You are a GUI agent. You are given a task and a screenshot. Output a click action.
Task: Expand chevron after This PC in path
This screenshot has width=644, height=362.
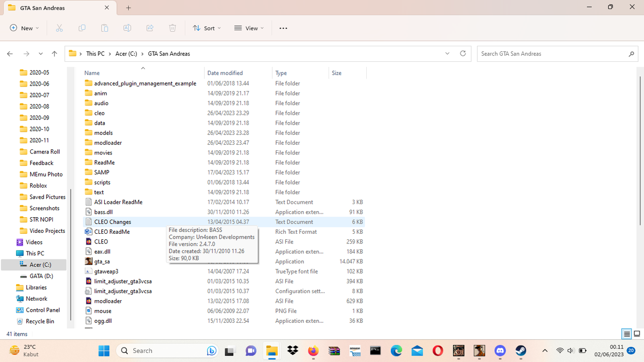click(110, 54)
